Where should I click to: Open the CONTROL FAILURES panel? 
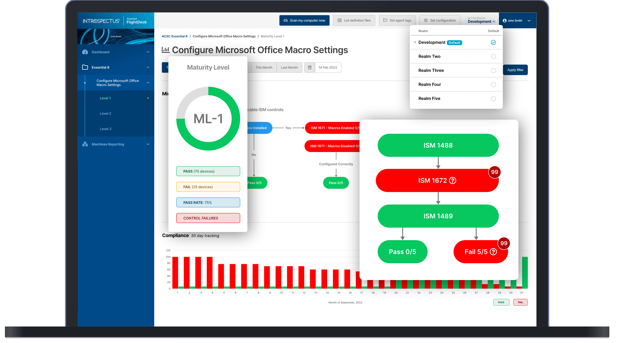click(208, 218)
